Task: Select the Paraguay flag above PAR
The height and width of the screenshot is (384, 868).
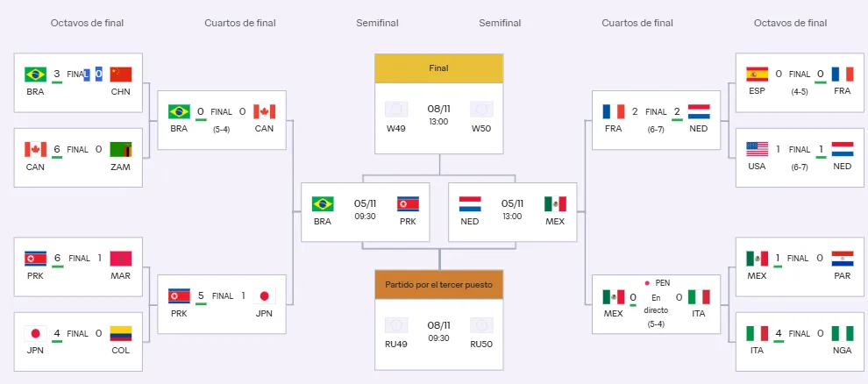Action: point(842,259)
